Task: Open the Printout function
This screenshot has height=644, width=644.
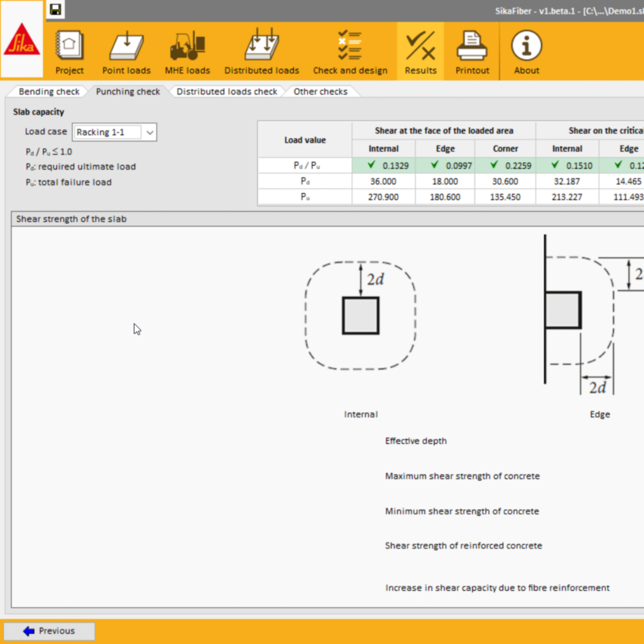Action: pos(472,51)
